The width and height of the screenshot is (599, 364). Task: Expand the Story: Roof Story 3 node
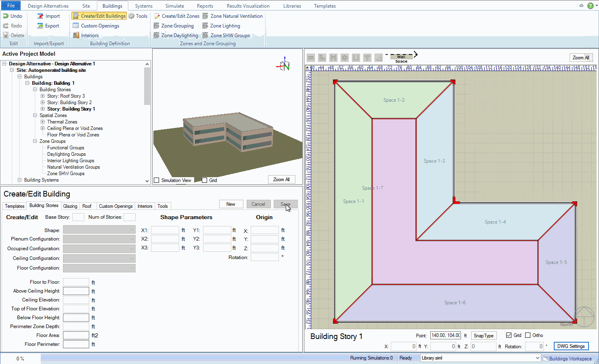coord(43,96)
